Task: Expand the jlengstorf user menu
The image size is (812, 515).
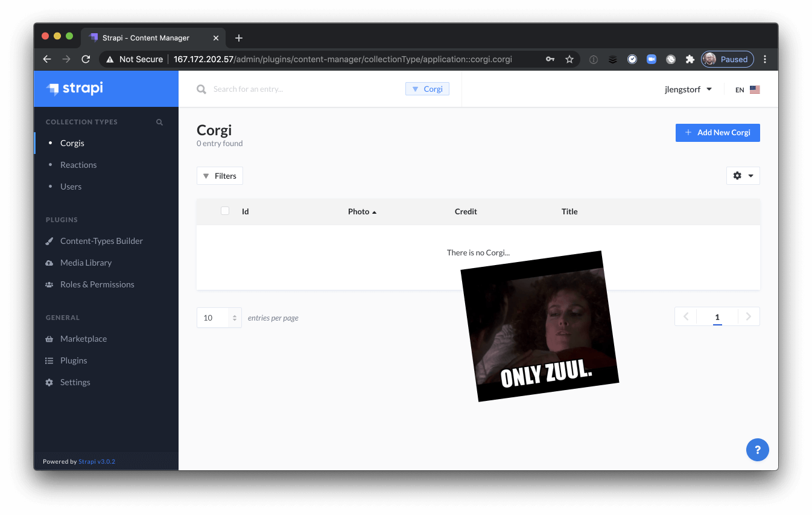Action: (688, 89)
